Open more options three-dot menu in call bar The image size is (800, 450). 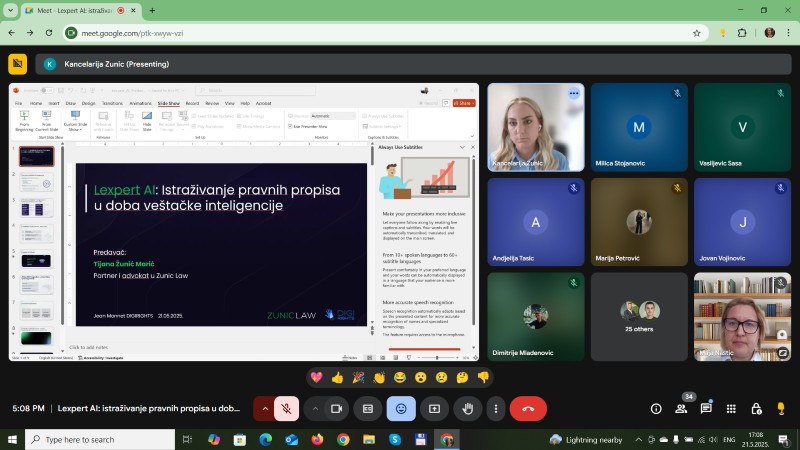click(x=495, y=409)
